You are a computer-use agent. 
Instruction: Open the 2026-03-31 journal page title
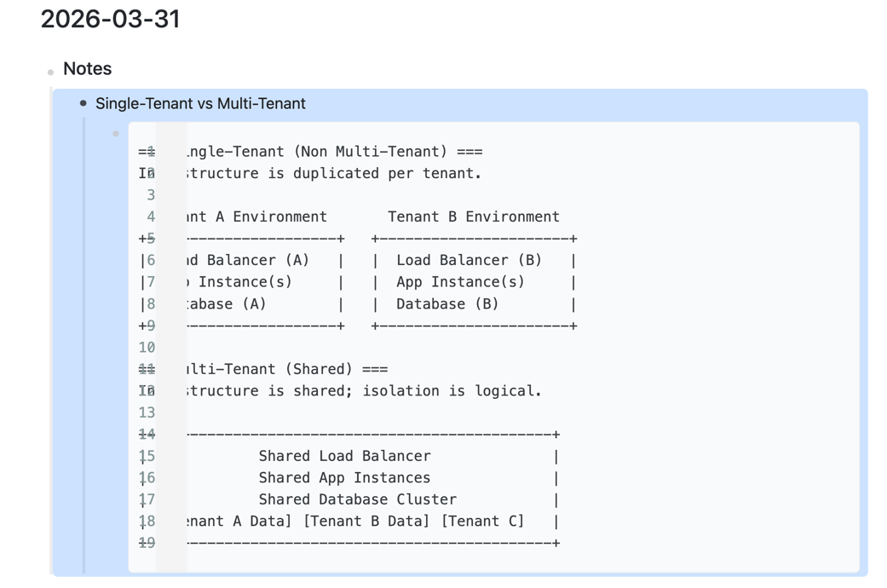(x=110, y=19)
